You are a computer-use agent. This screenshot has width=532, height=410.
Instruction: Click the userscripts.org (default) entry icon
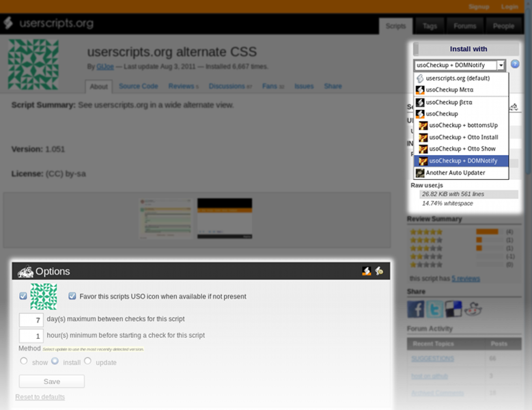point(420,79)
